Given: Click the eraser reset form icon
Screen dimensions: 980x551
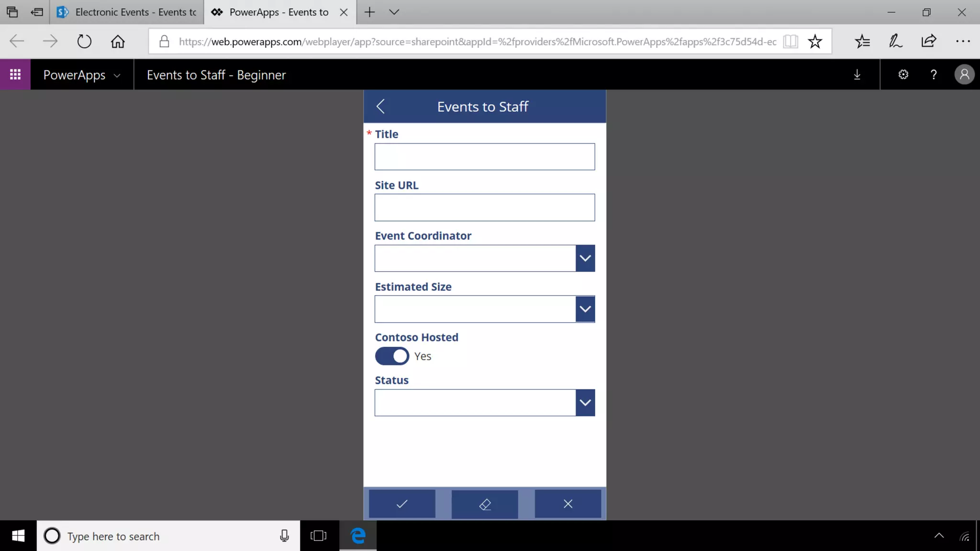Looking at the screenshot, I should [x=485, y=504].
